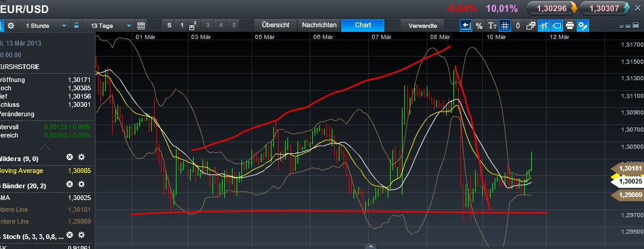Open the calendar date picker
Screen dimensions: 644x249
click(141, 25)
